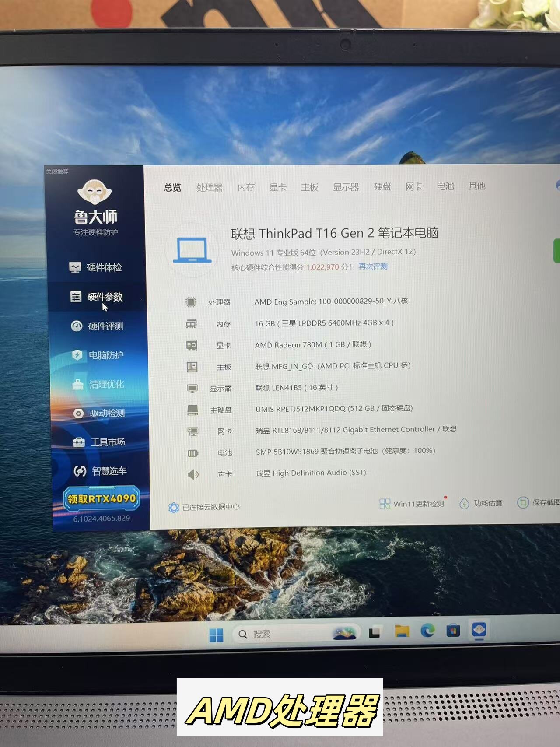Click the 声卡 speaker icon

[193, 474]
